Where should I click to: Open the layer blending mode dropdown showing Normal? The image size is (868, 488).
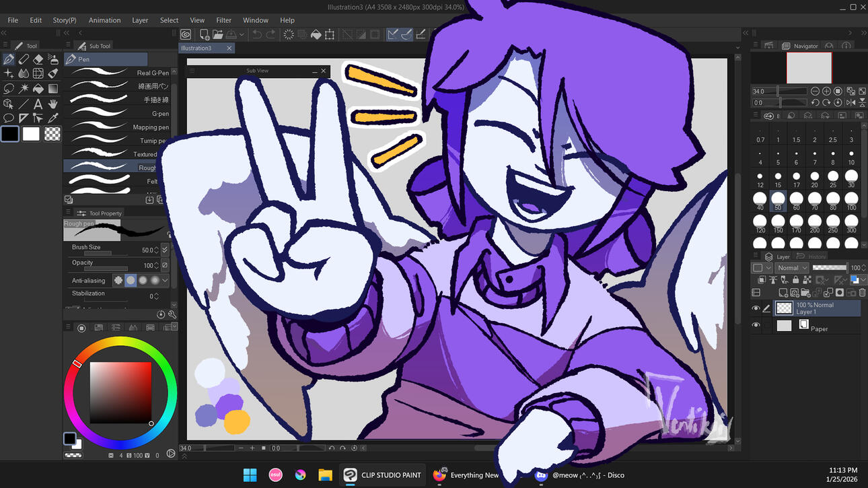click(x=791, y=268)
